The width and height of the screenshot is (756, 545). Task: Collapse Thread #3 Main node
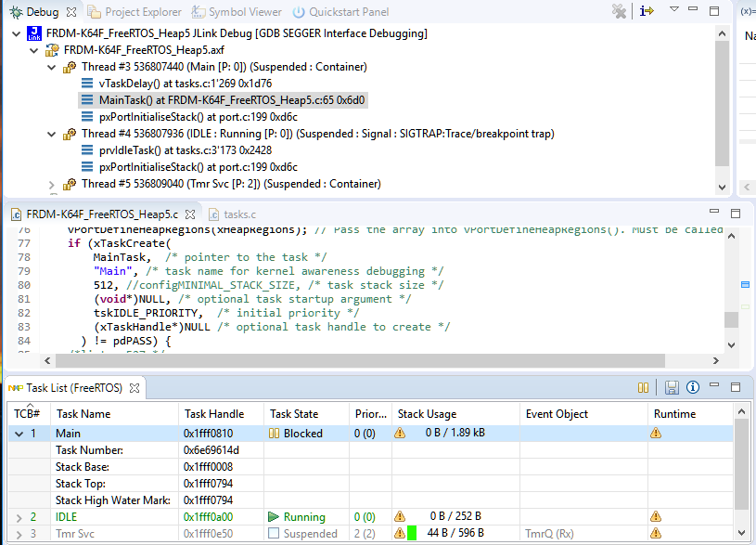[x=52, y=67]
